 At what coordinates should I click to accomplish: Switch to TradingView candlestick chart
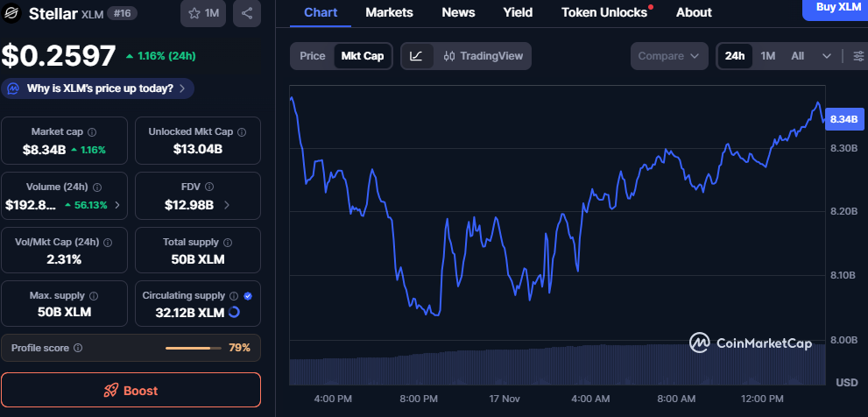point(483,56)
